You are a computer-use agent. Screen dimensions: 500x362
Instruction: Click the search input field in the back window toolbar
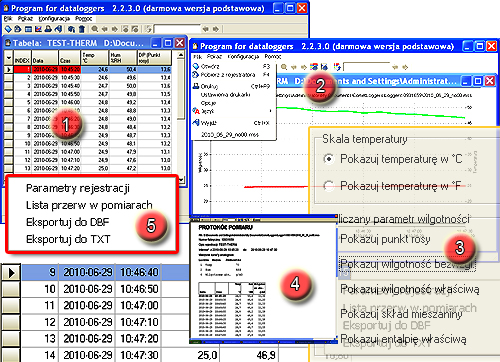point(177,29)
